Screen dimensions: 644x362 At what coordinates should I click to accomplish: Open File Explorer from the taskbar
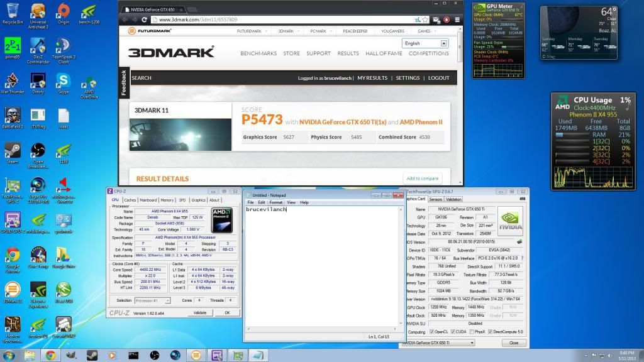tap(30, 355)
